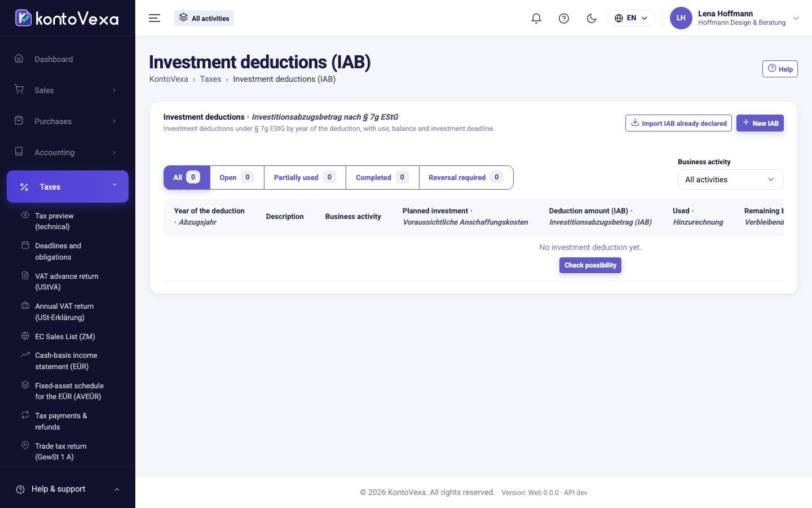Image resolution: width=812 pixels, height=508 pixels.
Task: Click the Sales cart icon
Action: pos(19,90)
